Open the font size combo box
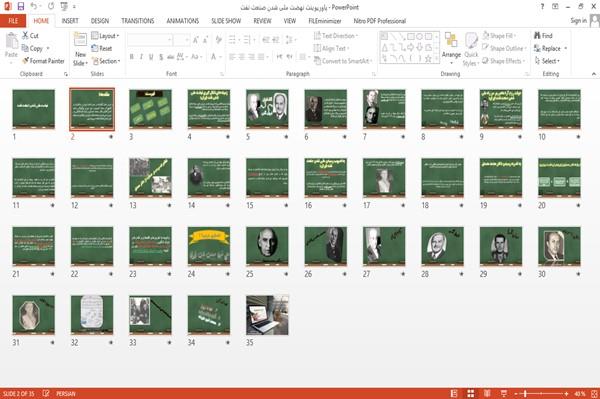This screenshot has height=399, width=600. pyautogui.click(x=181, y=40)
